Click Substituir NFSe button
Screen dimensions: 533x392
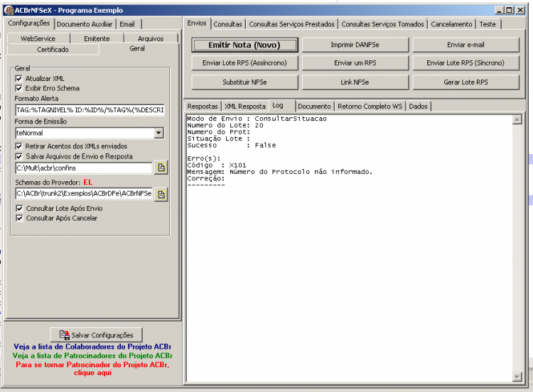point(244,82)
